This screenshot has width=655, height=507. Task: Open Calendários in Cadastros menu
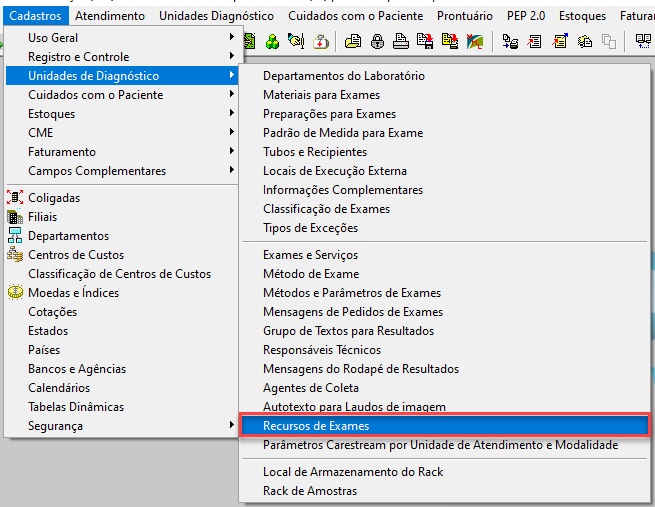click(122, 388)
